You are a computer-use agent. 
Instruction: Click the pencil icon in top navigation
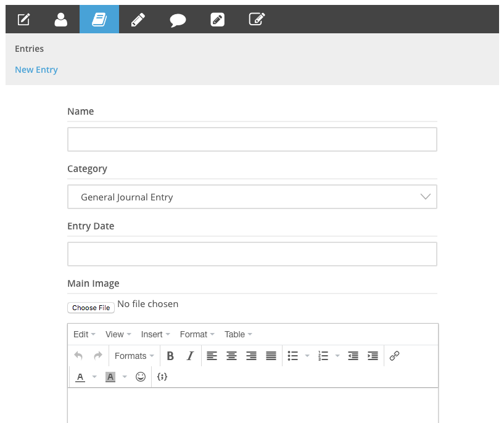[138, 20]
